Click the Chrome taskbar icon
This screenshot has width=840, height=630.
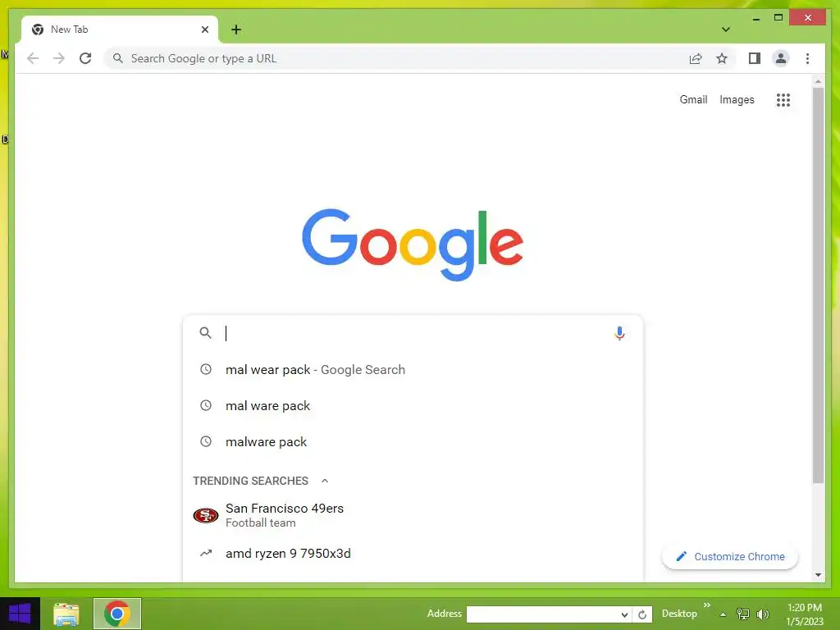(117, 614)
